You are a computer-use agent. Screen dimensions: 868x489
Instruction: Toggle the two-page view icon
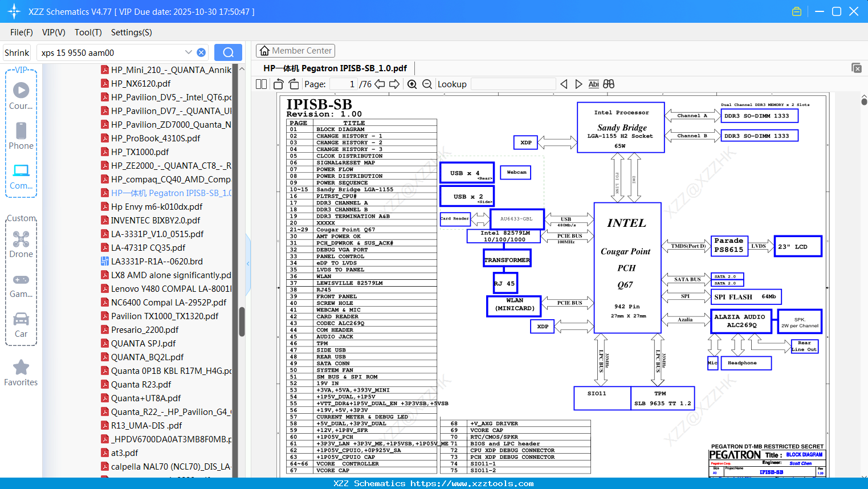coord(261,84)
